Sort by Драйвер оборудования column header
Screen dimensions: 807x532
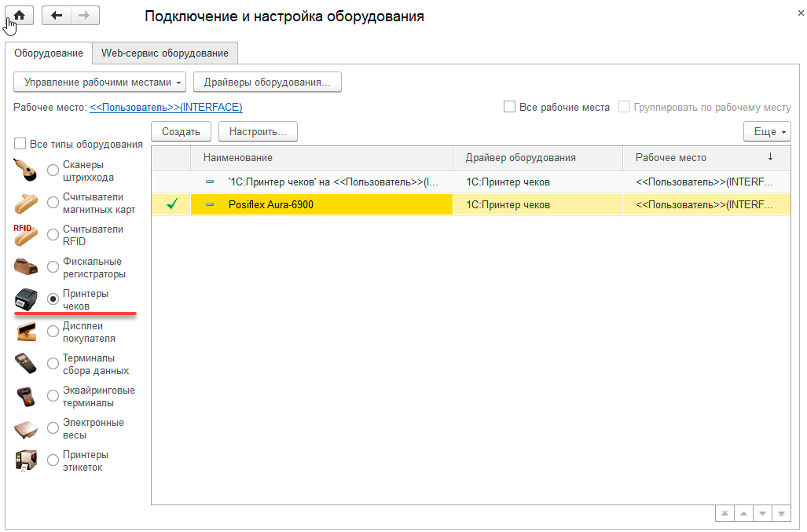tap(537, 157)
